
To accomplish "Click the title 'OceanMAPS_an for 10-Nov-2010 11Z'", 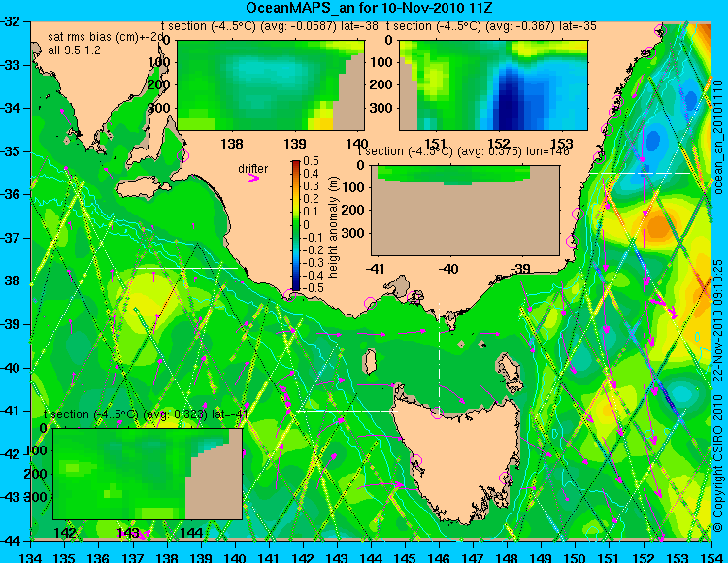I will [x=369, y=8].
